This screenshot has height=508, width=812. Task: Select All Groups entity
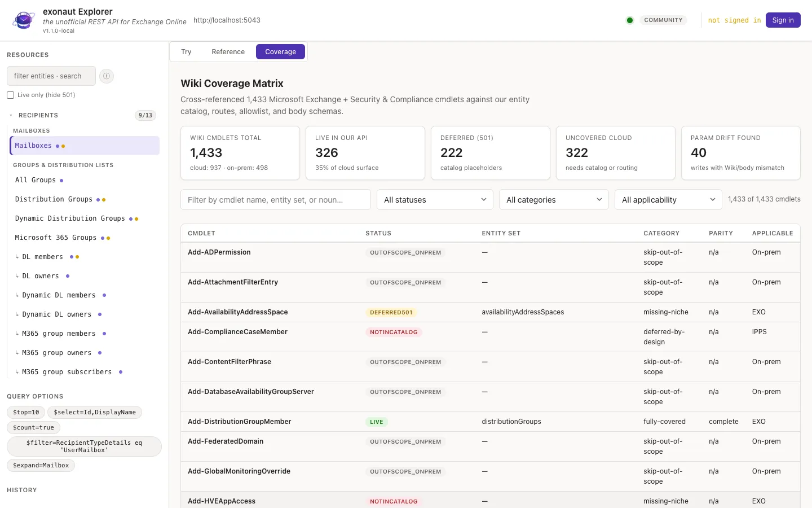(85, 180)
